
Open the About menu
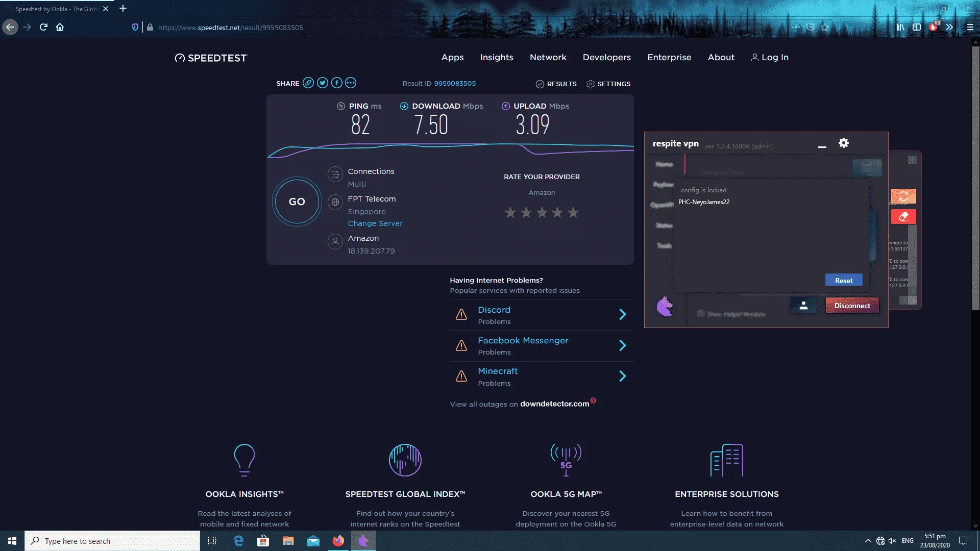(721, 57)
